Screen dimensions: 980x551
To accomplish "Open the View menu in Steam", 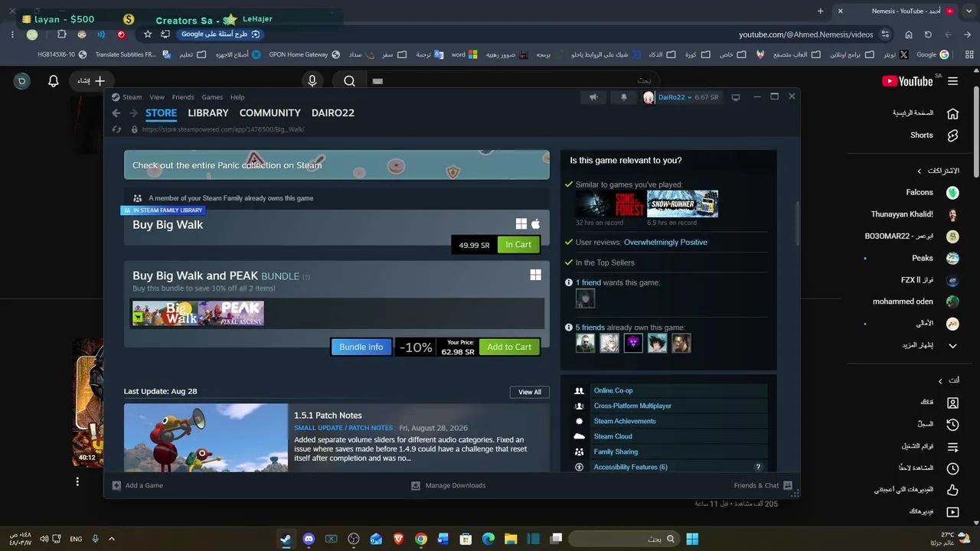I will click(157, 97).
